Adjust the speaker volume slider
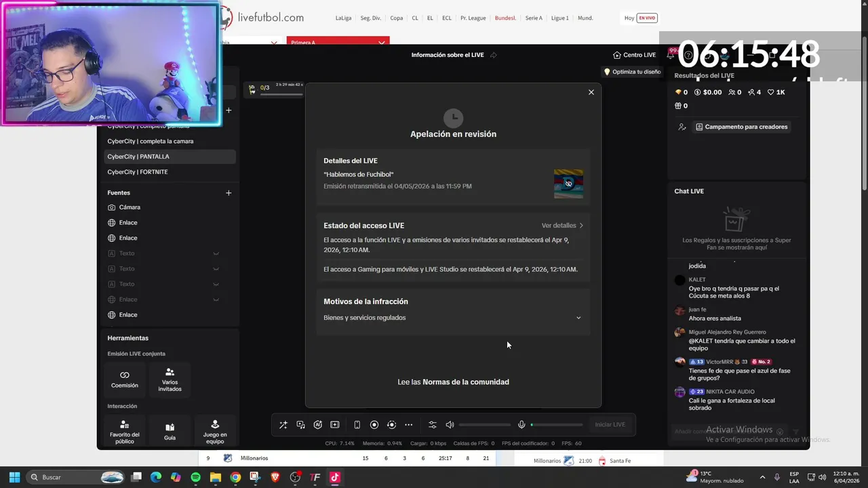 coord(485,425)
